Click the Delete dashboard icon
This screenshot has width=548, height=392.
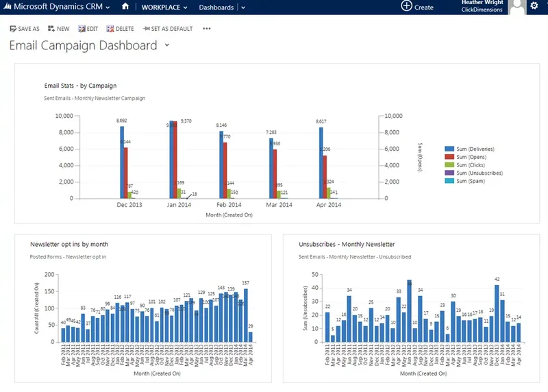(x=110, y=29)
